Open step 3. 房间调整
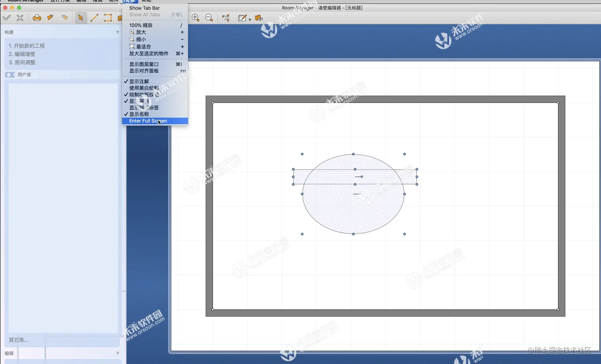The width and height of the screenshot is (601, 364). (22, 62)
